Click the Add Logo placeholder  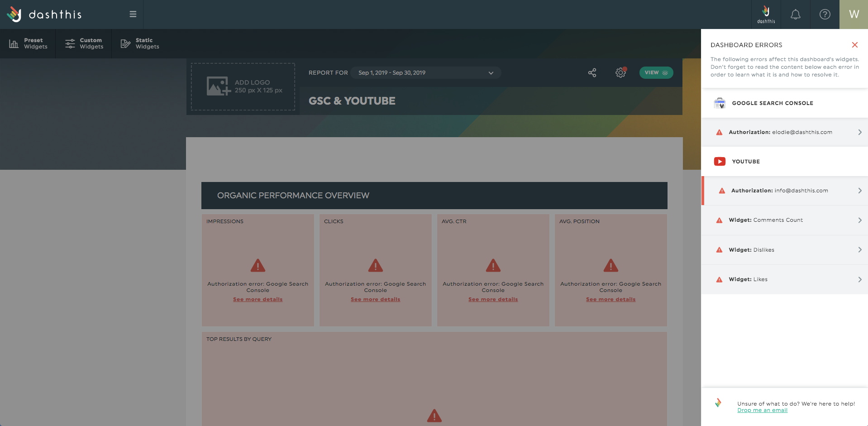(243, 86)
